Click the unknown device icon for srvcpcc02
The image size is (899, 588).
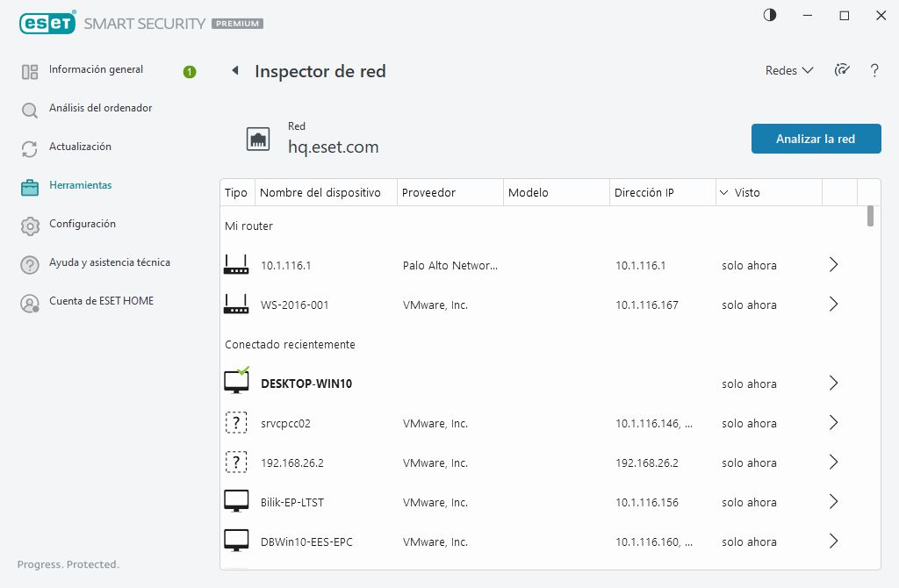click(x=236, y=423)
